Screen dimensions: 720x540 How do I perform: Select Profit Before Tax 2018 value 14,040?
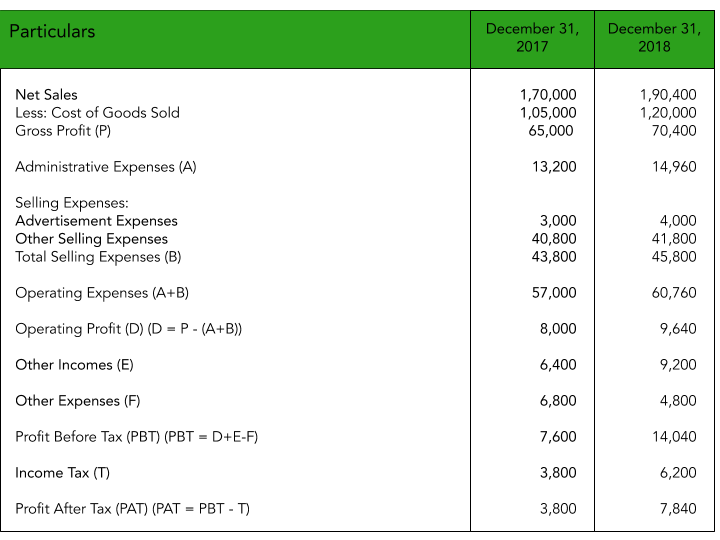click(x=672, y=437)
